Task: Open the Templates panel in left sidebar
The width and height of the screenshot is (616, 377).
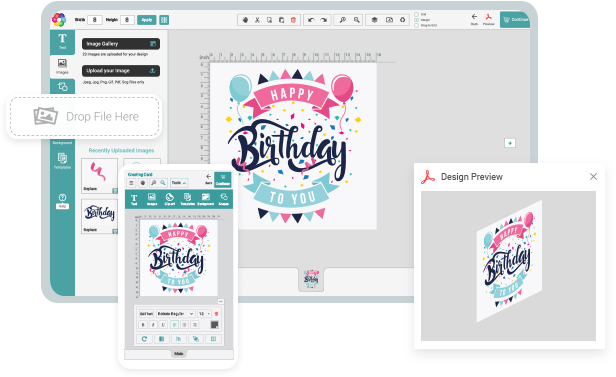Action: [x=62, y=161]
